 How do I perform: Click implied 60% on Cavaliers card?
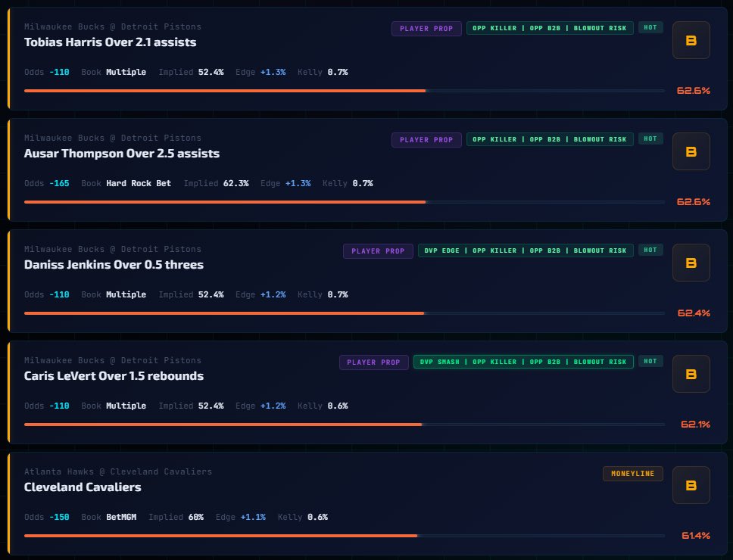196,517
